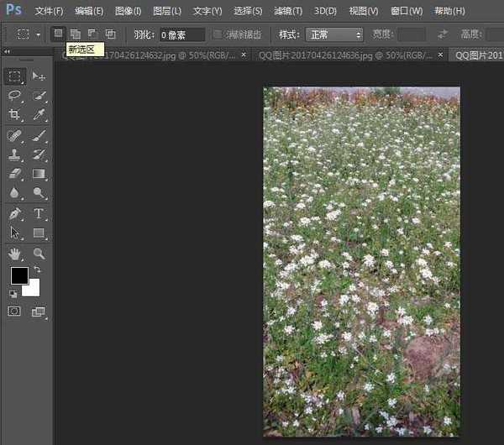Click the 羽化 feather input field

[181, 34]
